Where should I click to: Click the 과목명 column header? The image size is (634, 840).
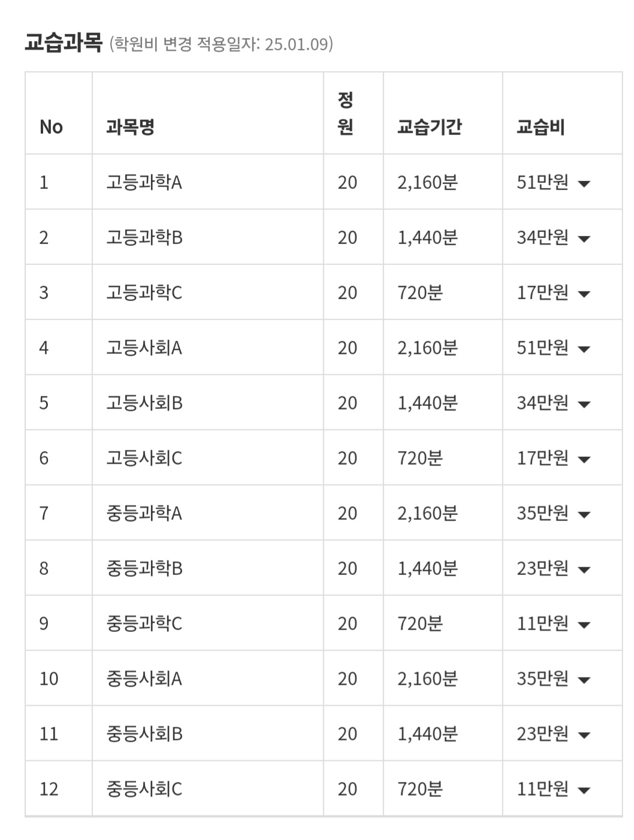130,127
